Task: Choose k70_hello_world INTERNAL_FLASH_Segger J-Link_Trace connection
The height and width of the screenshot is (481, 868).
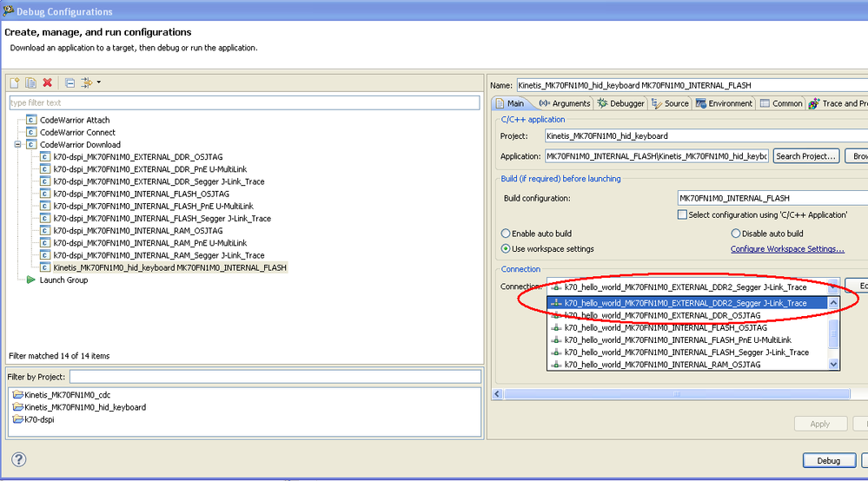Action: coord(686,353)
